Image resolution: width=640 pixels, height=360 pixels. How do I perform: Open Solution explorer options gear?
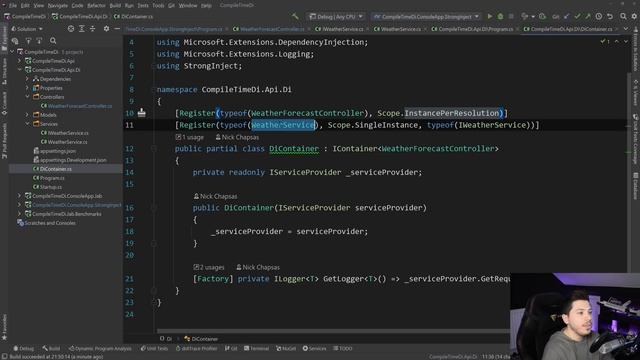pos(106,29)
